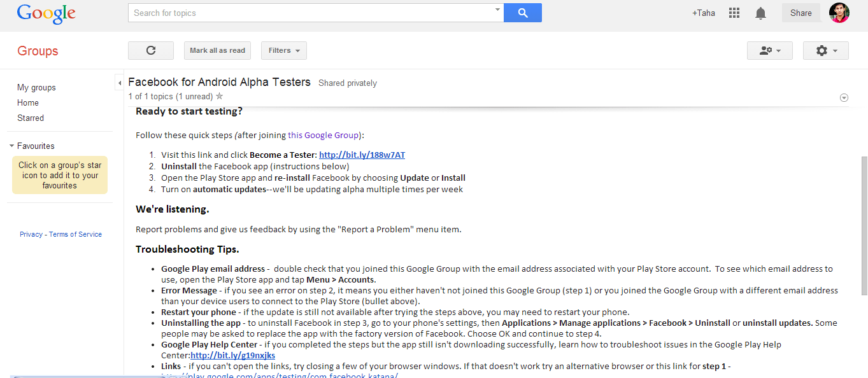
Task: Star the Facebook Alpha Testers group
Action: (x=220, y=97)
